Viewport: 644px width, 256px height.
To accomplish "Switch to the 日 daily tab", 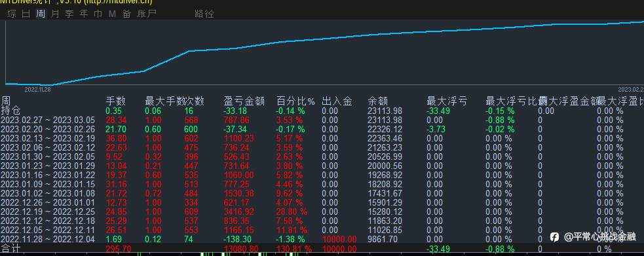I will pyautogui.click(x=26, y=14).
